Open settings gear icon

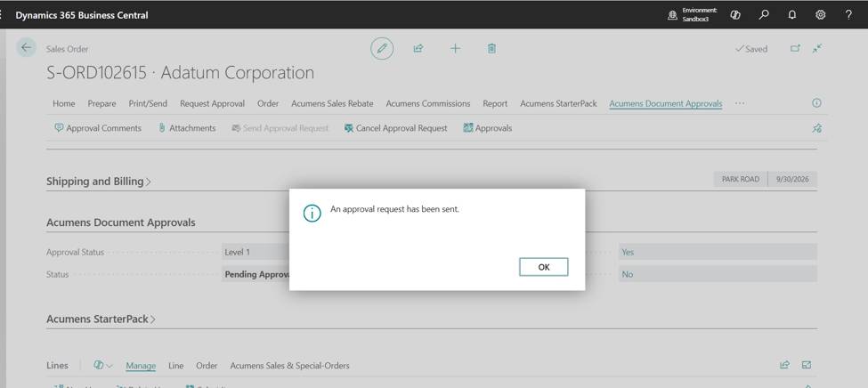pos(821,15)
